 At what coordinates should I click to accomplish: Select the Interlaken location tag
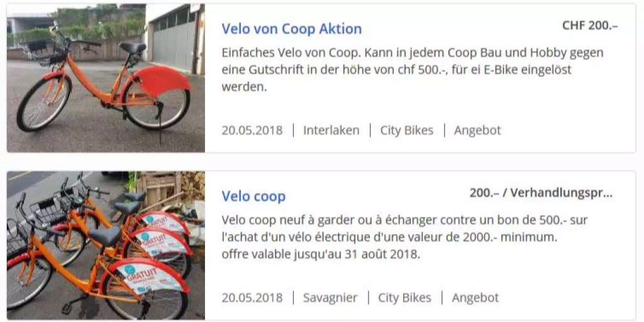[x=331, y=130]
